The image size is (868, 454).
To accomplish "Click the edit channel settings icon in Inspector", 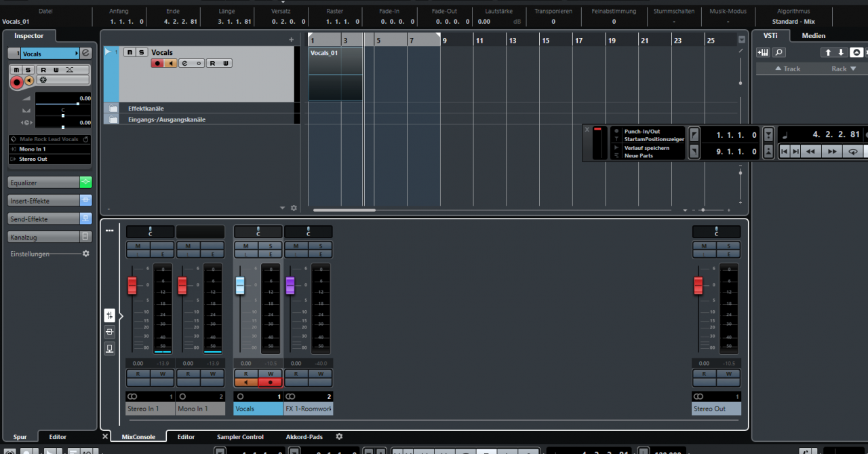I will 85,53.
